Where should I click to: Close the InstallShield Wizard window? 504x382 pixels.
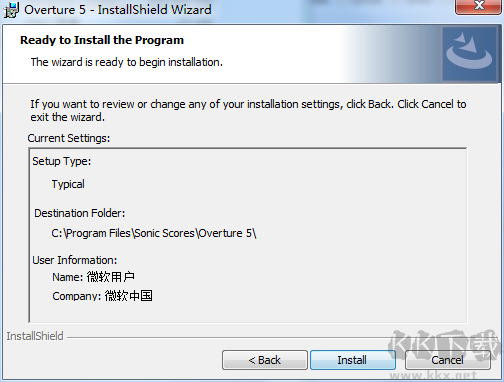tap(479, 6)
